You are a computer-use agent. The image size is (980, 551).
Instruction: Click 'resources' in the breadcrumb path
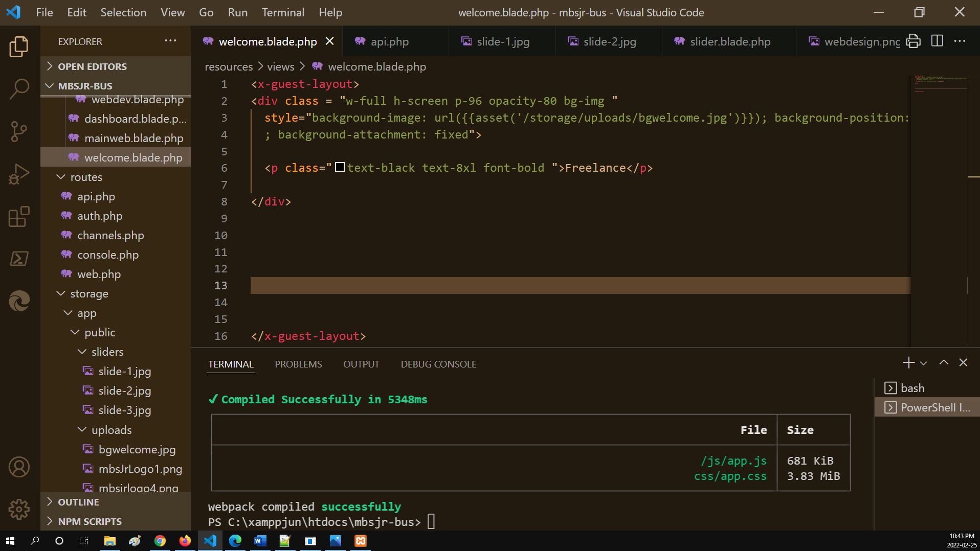point(229,66)
